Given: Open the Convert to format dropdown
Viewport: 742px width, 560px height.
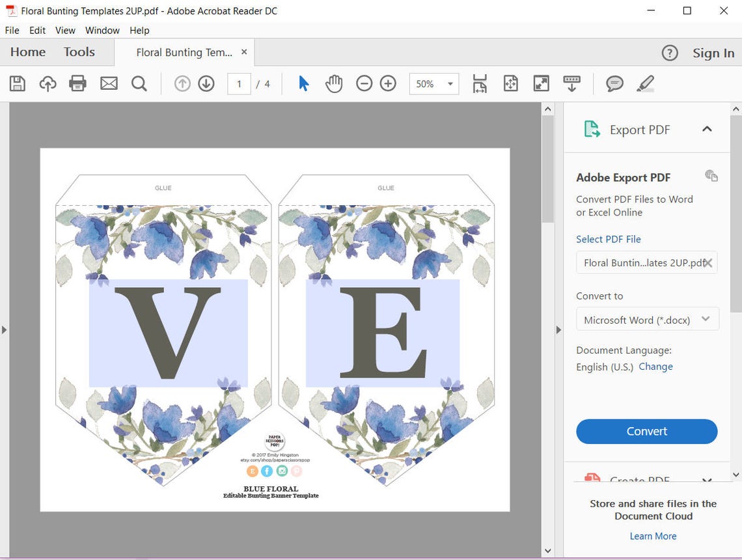Looking at the screenshot, I should pos(705,319).
